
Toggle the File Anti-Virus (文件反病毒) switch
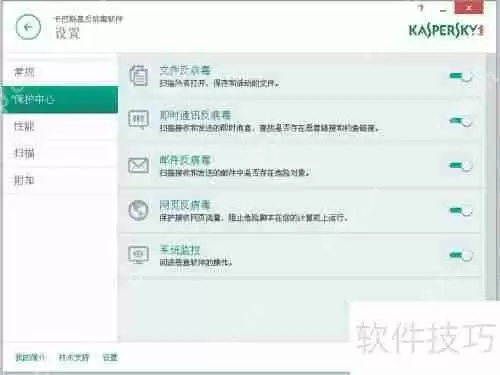pyautogui.click(x=460, y=76)
